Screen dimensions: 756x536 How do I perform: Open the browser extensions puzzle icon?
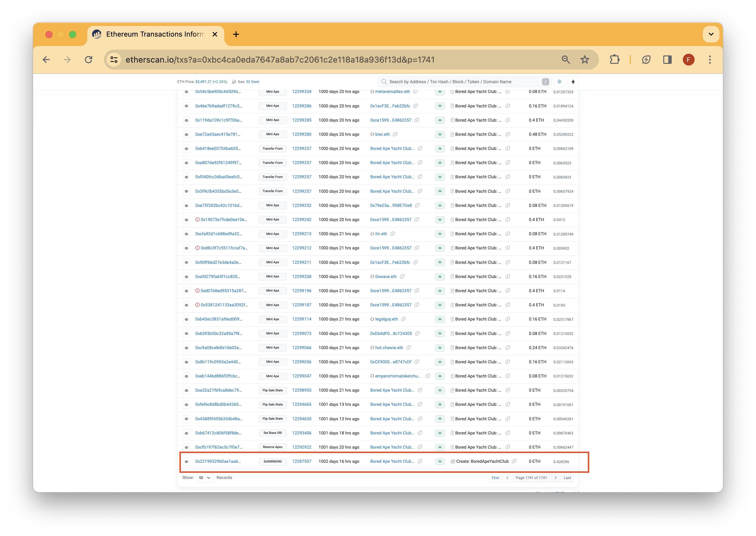[x=614, y=60]
